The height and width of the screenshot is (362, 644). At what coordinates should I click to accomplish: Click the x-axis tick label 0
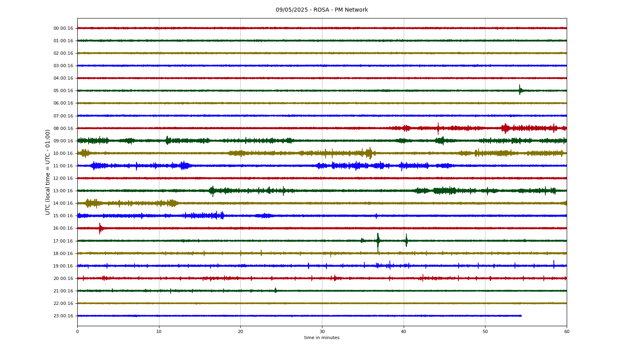77,331
